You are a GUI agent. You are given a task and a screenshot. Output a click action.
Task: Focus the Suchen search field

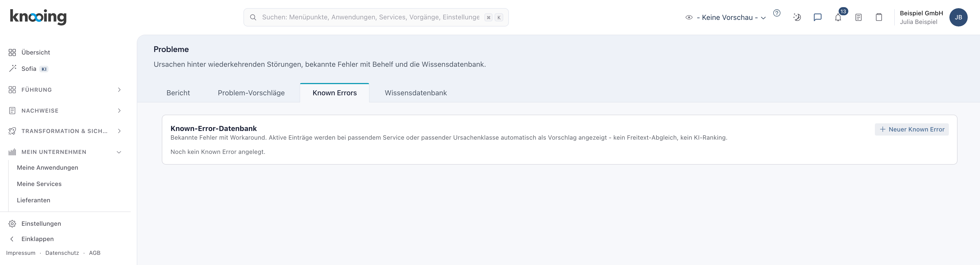tap(376, 18)
